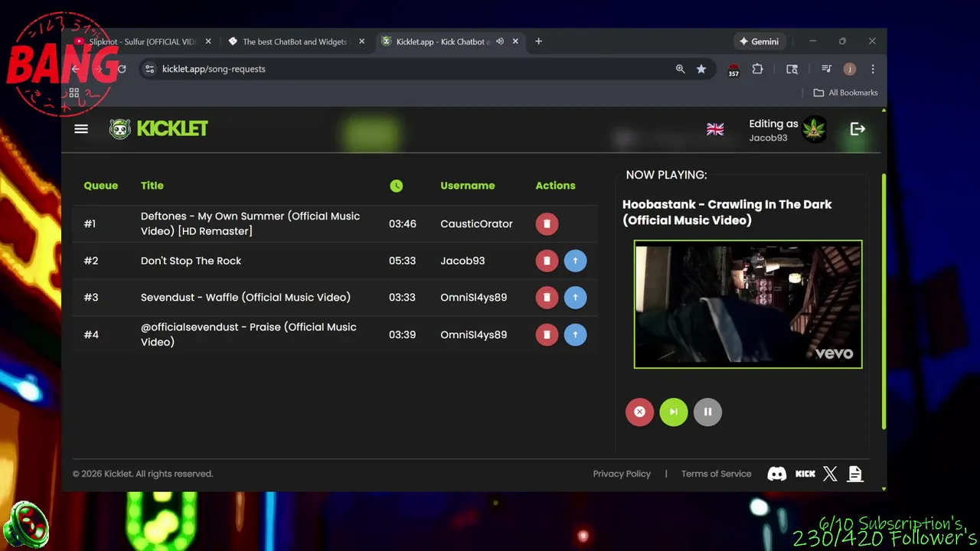Image resolution: width=980 pixels, height=551 pixels.
Task: Open a new browser tab
Action: 538,41
